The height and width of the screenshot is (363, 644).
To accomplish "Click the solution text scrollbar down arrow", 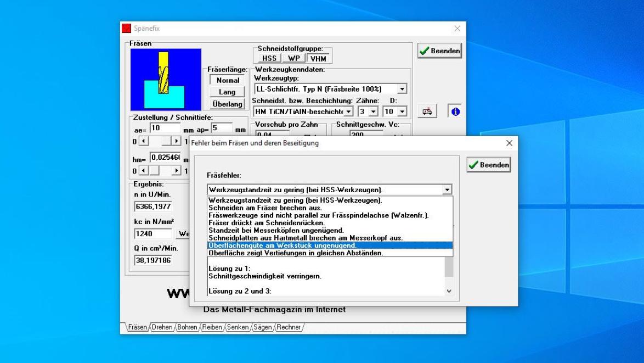I will pyautogui.click(x=449, y=291).
